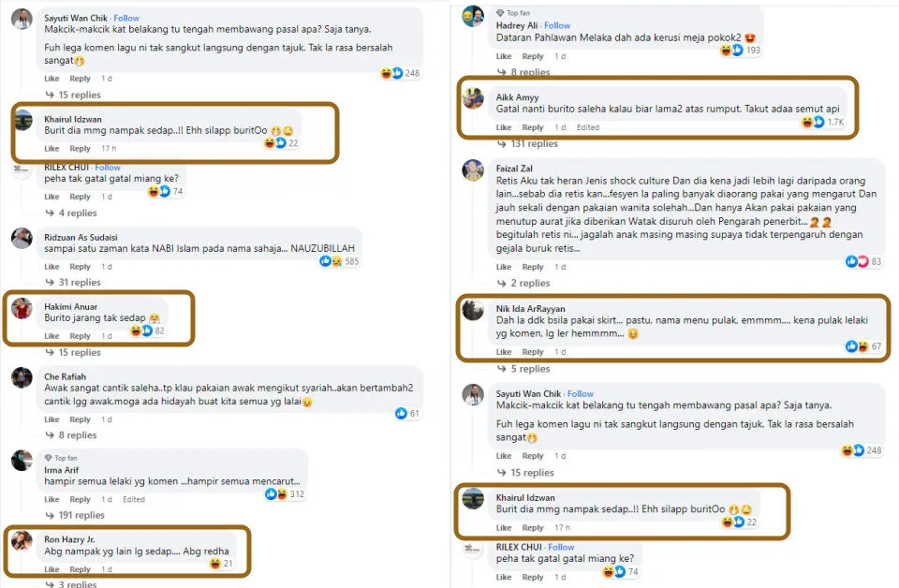Click reaction emojis on Nik Ida ArRayyan's comment
The height and width of the screenshot is (588, 899).
[856, 346]
